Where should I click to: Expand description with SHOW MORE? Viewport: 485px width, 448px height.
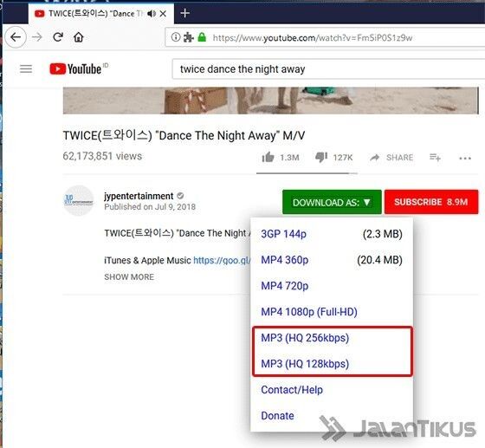coord(129,277)
